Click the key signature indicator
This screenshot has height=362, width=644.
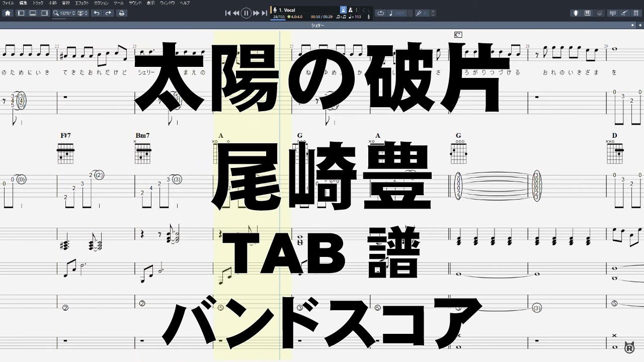point(367,10)
